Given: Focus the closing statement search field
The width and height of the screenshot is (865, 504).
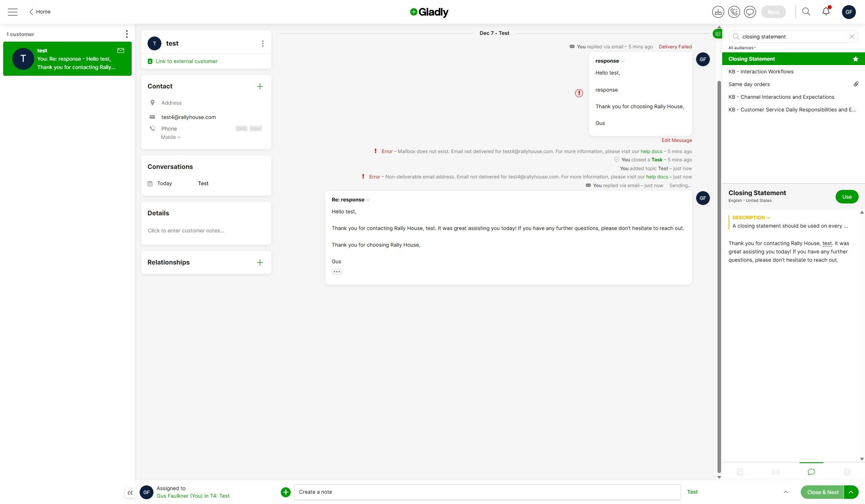Looking at the screenshot, I should click(x=793, y=36).
